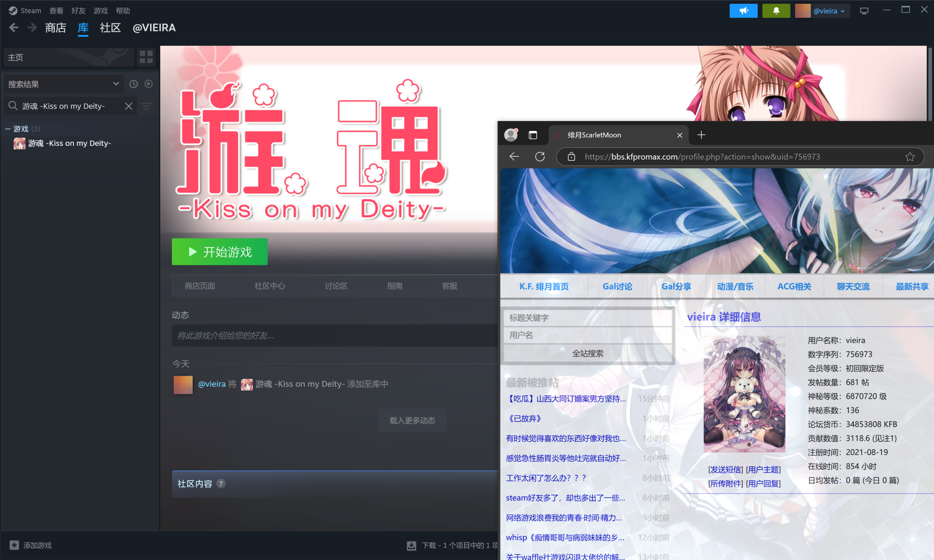
Task: Switch to the 库 tab
Action: [x=83, y=28]
